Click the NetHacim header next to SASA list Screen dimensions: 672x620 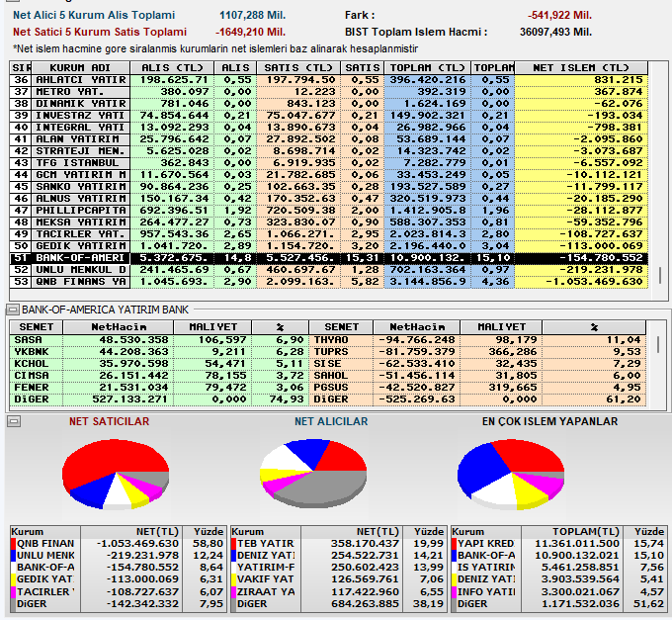119,327
